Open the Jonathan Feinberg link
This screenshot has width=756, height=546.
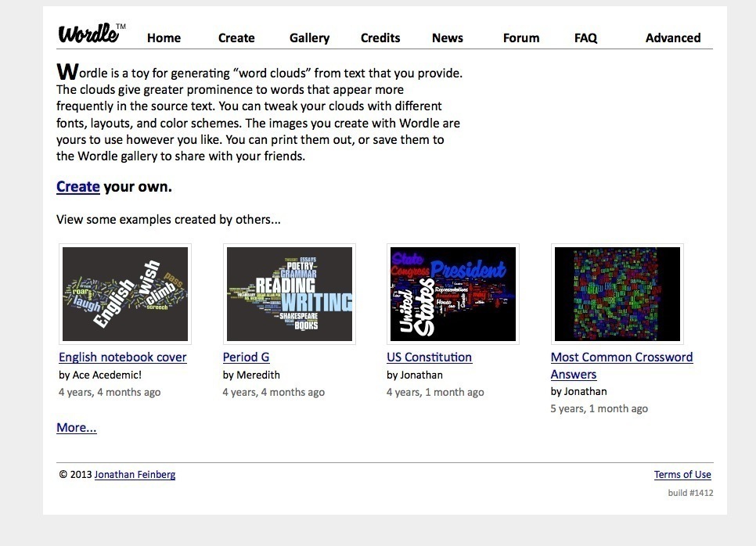(x=135, y=475)
